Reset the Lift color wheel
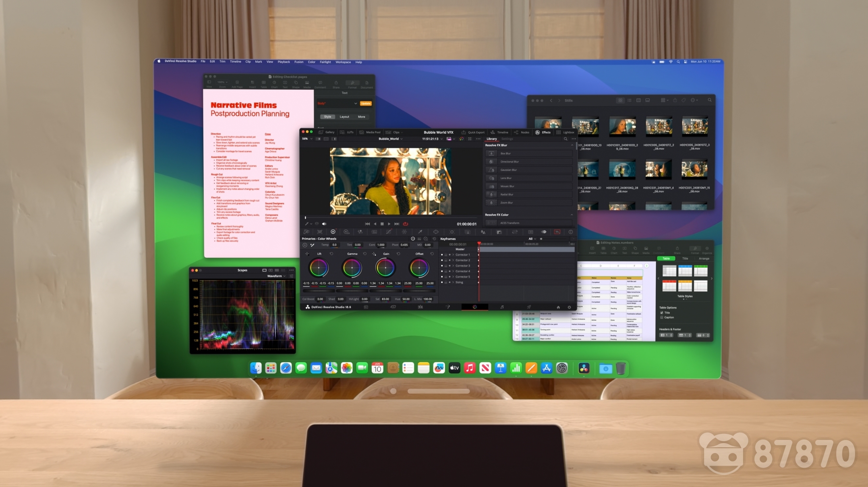The image size is (868, 487). coord(331,254)
